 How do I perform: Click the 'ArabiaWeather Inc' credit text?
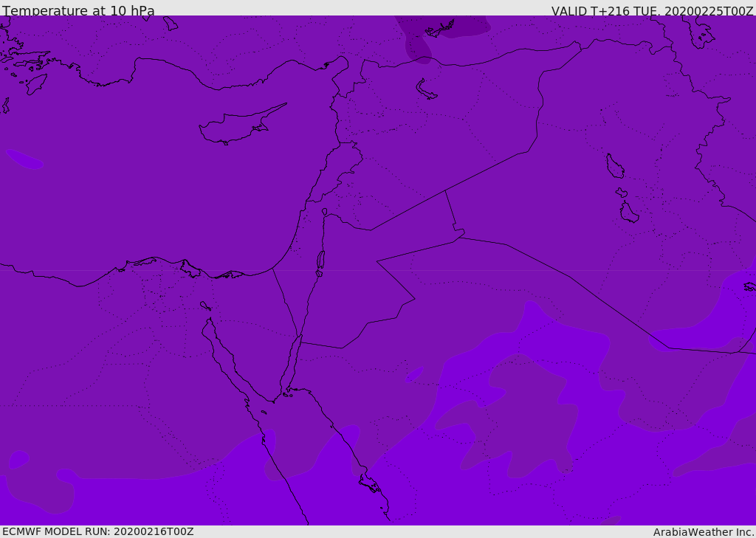pos(703,532)
